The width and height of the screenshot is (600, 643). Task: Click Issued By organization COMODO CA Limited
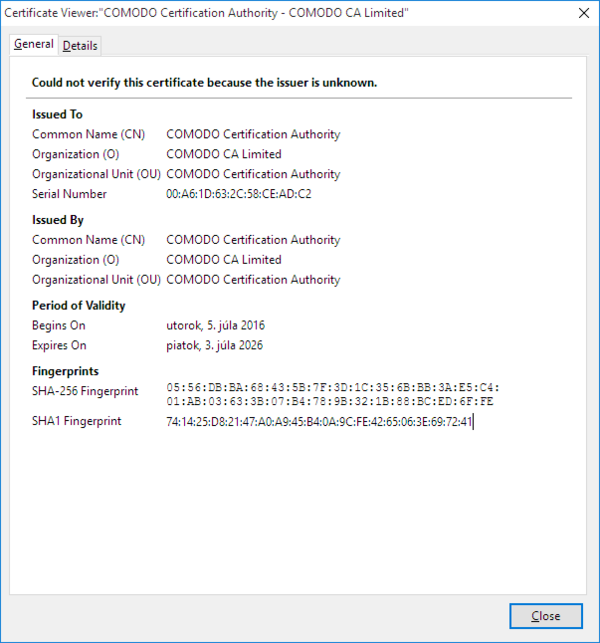[x=224, y=260]
